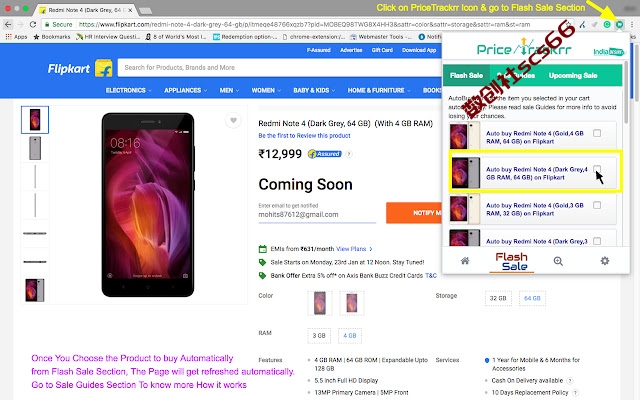Click the browser Back arrow
The height and width of the screenshot is (400, 640).
coord(8,24)
